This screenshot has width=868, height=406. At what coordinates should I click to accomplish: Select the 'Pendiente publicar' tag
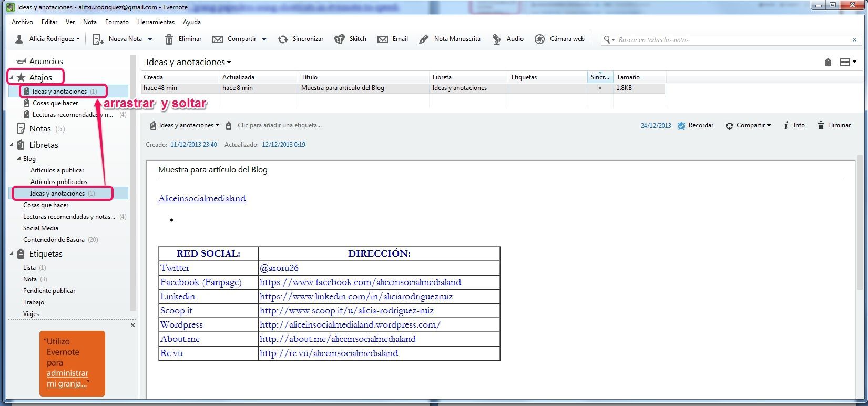[49, 291]
